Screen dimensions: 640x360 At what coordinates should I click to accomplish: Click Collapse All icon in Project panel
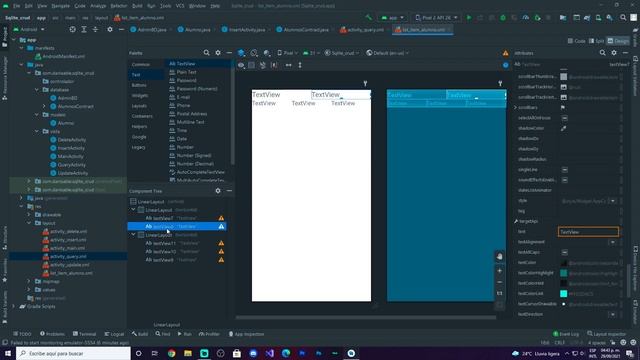click(95, 29)
